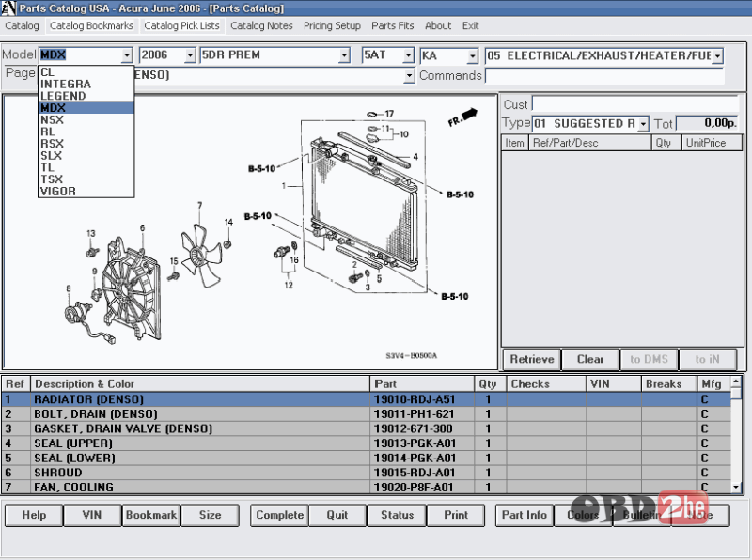Click part number 19011-PH1-621
Viewport: 752px width, 560px height.
(414, 414)
